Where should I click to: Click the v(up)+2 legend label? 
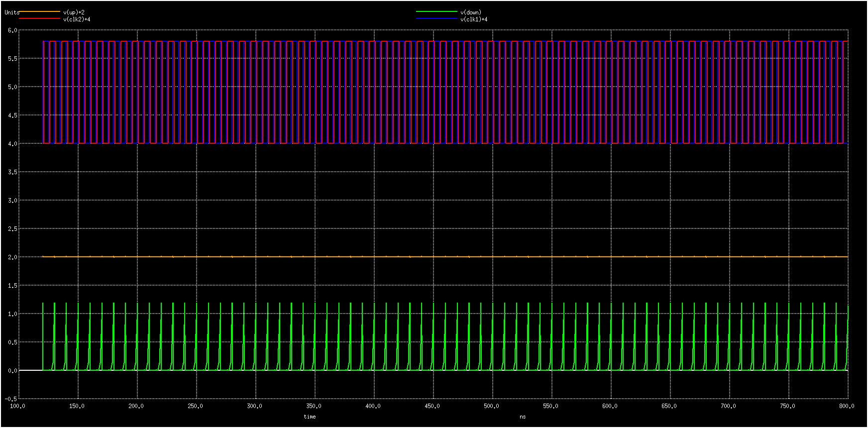[74, 12]
